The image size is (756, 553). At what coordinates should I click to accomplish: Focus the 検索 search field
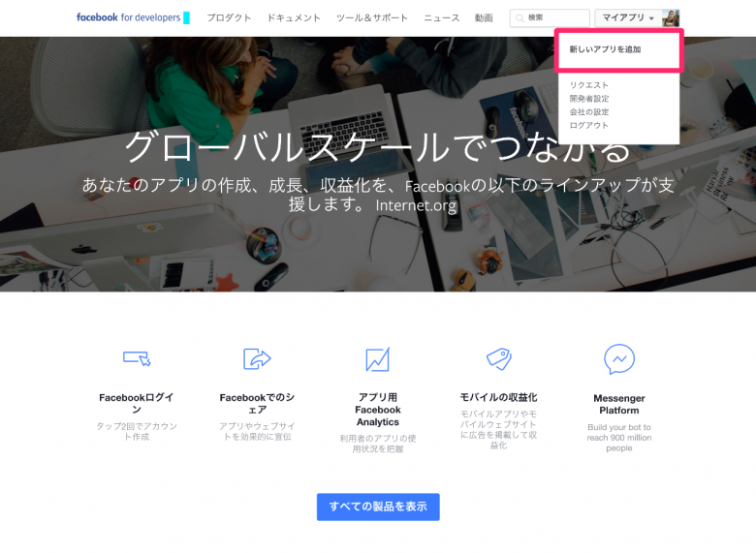pos(550,17)
